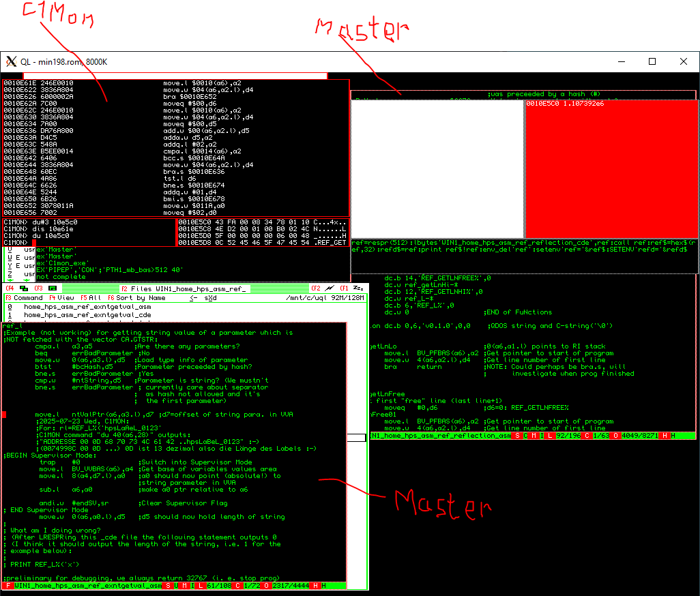Click the red marker at left editor margin
Screen dimensions: 700x596
pos(4,415)
